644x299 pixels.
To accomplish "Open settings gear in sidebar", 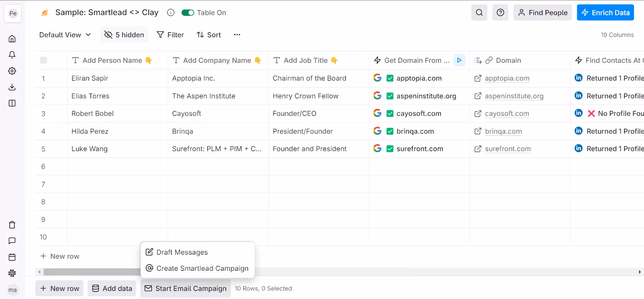I will (12, 71).
